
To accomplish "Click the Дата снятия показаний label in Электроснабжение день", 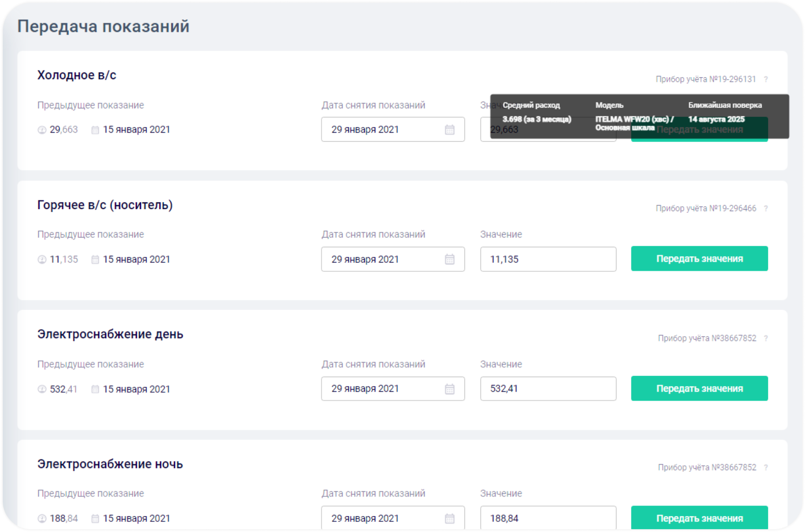I will click(373, 364).
